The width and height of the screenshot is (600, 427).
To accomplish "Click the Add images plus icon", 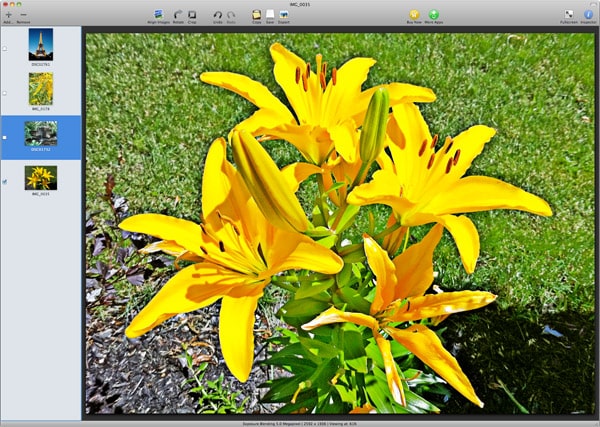I will click(8, 14).
